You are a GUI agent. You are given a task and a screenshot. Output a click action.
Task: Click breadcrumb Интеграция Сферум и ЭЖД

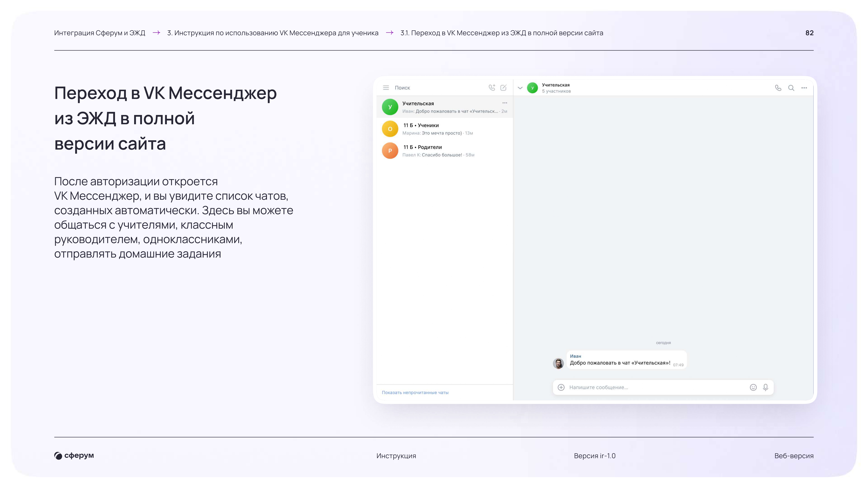[99, 33]
